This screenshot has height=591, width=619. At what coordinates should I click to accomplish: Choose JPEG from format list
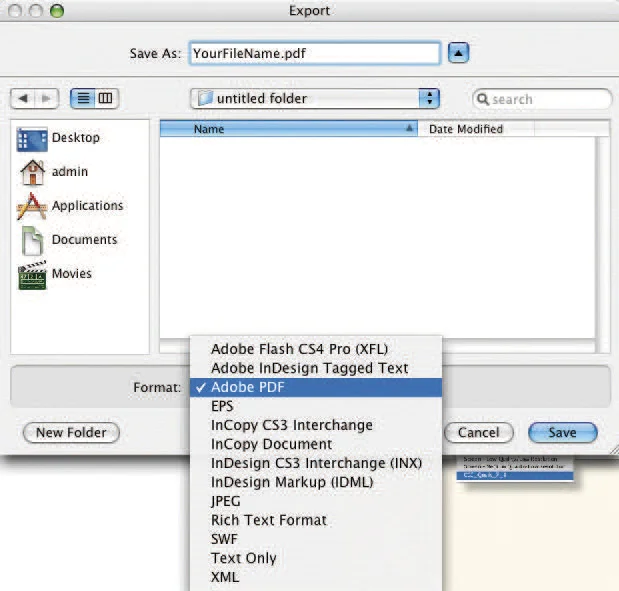(316, 501)
